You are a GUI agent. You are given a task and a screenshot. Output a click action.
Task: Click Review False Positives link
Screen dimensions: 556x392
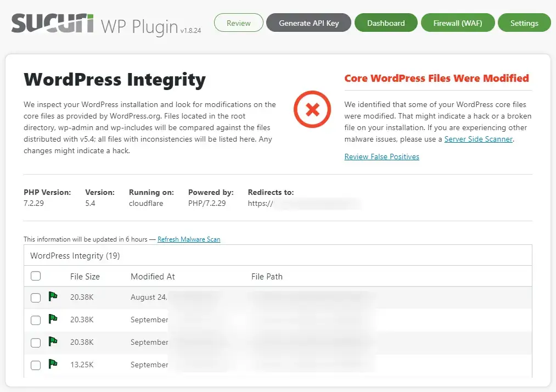click(x=381, y=156)
